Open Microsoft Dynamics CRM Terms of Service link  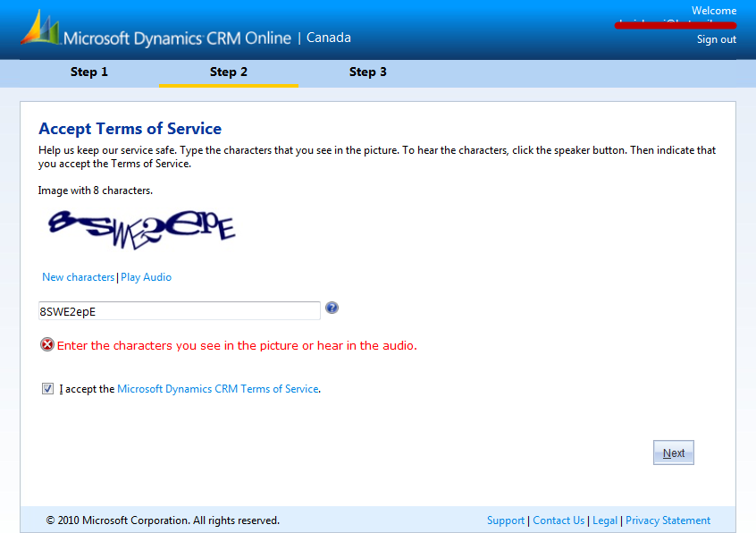[x=218, y=389]
